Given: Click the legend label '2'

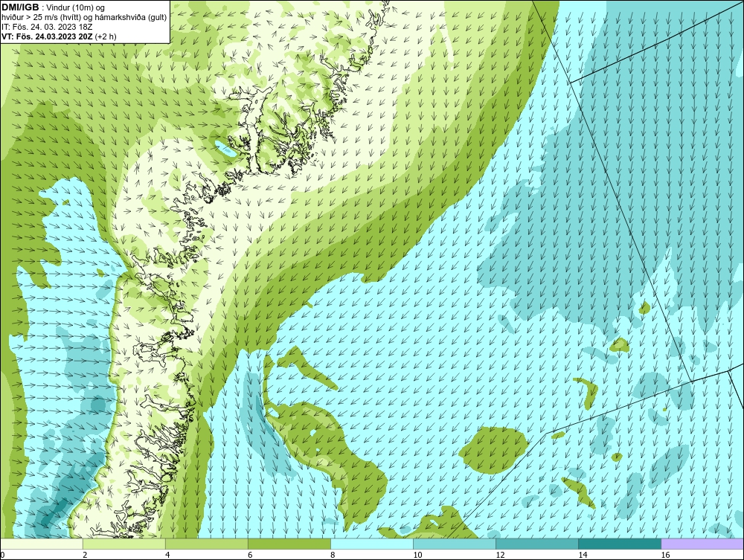Looking at the screenshot, I should click(x=85, y=555).
